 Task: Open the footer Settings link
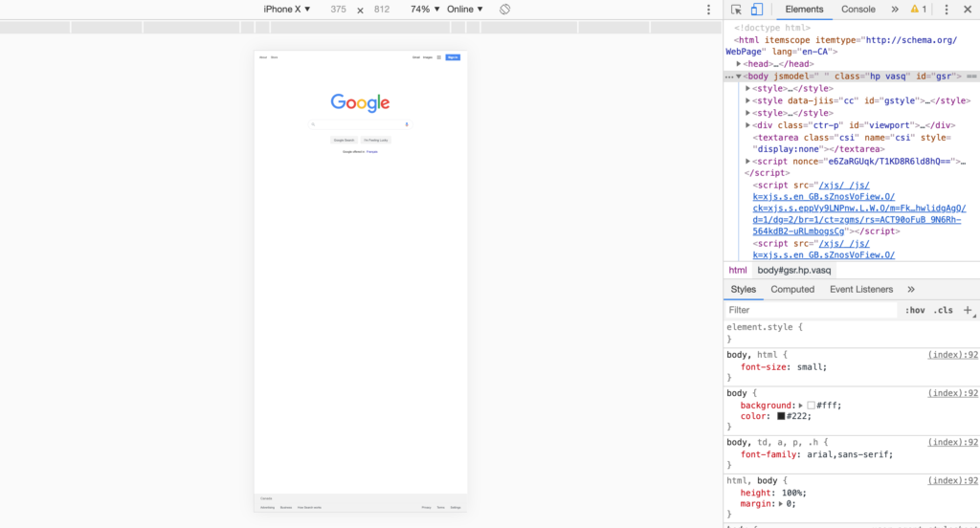click(x=456, y=507)
